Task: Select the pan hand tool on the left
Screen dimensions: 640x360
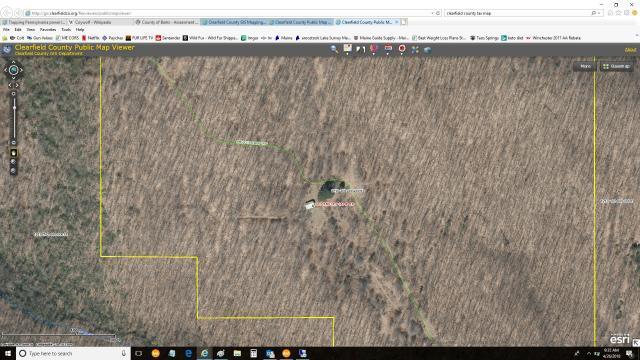Action: tap(13, 153)
